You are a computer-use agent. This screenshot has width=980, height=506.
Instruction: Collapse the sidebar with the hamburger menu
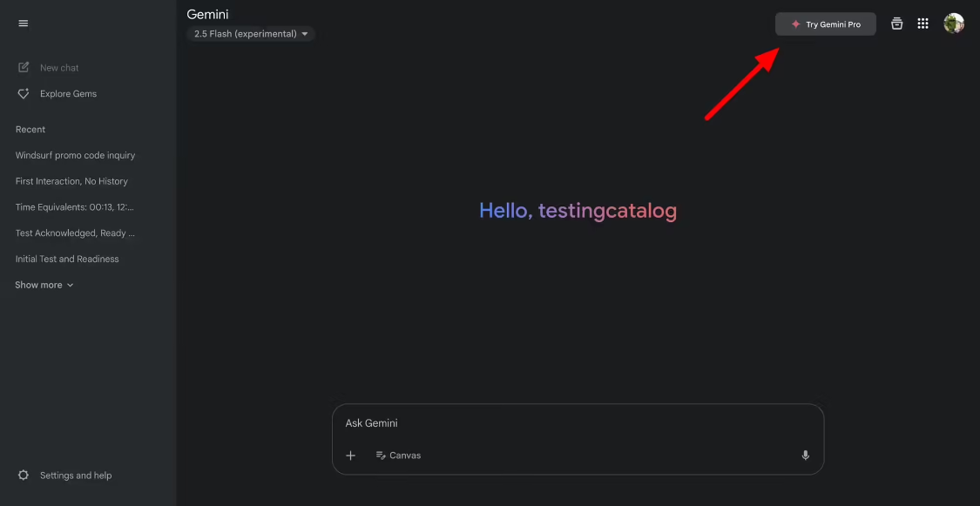[x=23, y=24]
